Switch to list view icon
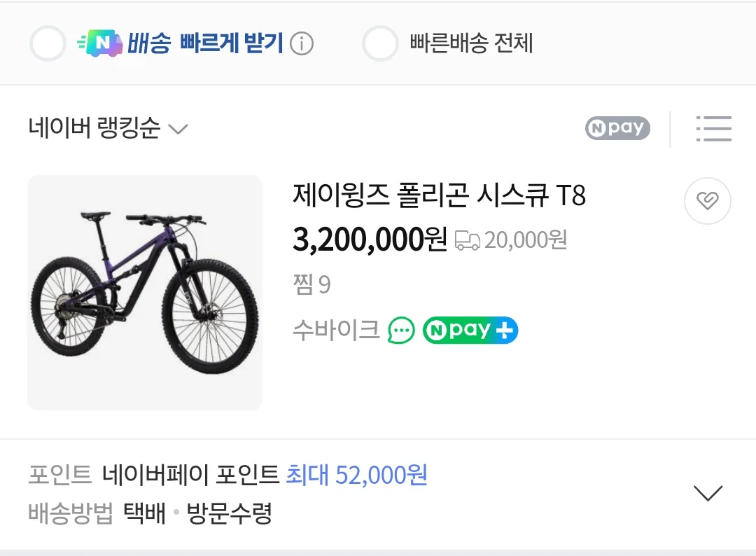The width and height of the screenshot is (756, 556). [x=713, y=129]
